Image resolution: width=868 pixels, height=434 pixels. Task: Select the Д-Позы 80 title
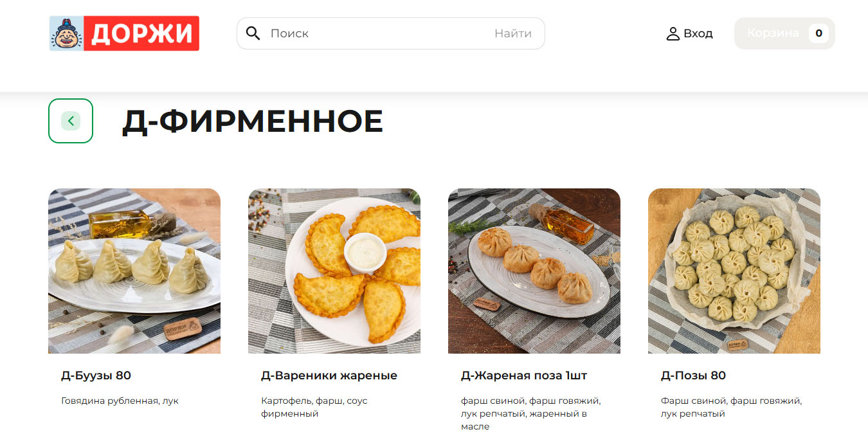click(x=693, y=375)
